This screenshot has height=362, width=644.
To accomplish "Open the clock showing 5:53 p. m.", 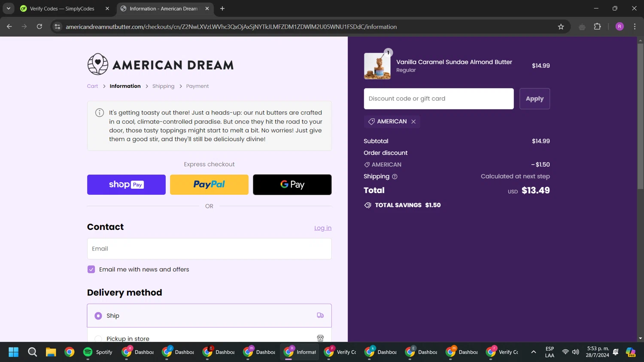I will click(x=598, y=352).
